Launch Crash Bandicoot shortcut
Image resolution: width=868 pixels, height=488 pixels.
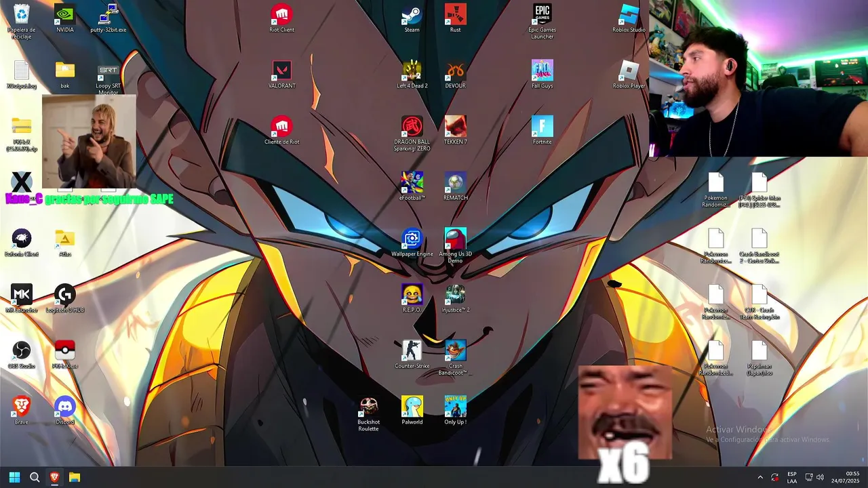[x=456, y=358]
